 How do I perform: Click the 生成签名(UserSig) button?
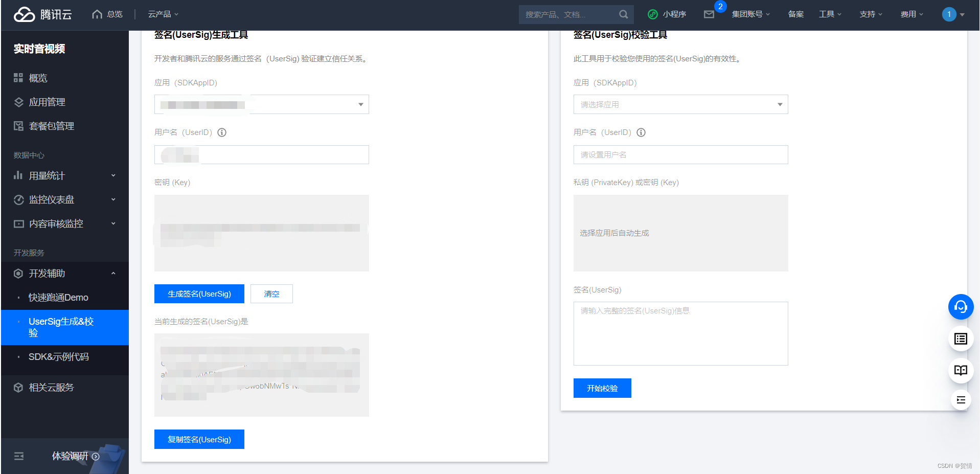pos(199,294)
